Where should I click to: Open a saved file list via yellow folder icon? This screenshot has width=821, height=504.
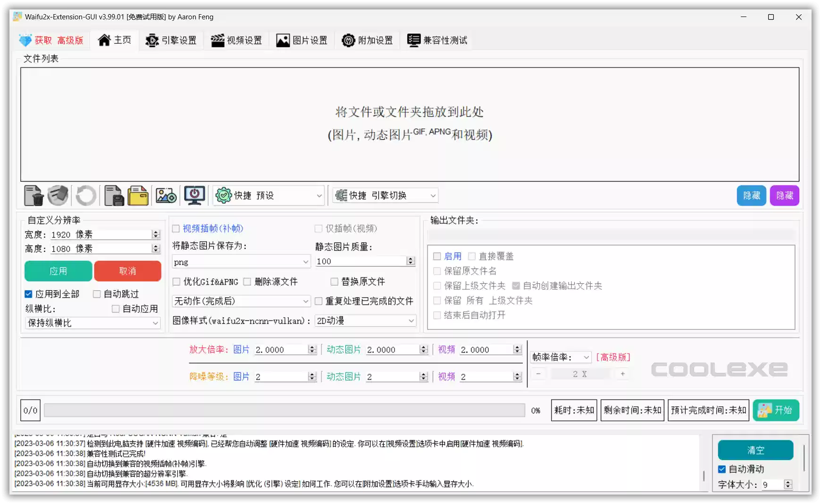coord(138,195)
